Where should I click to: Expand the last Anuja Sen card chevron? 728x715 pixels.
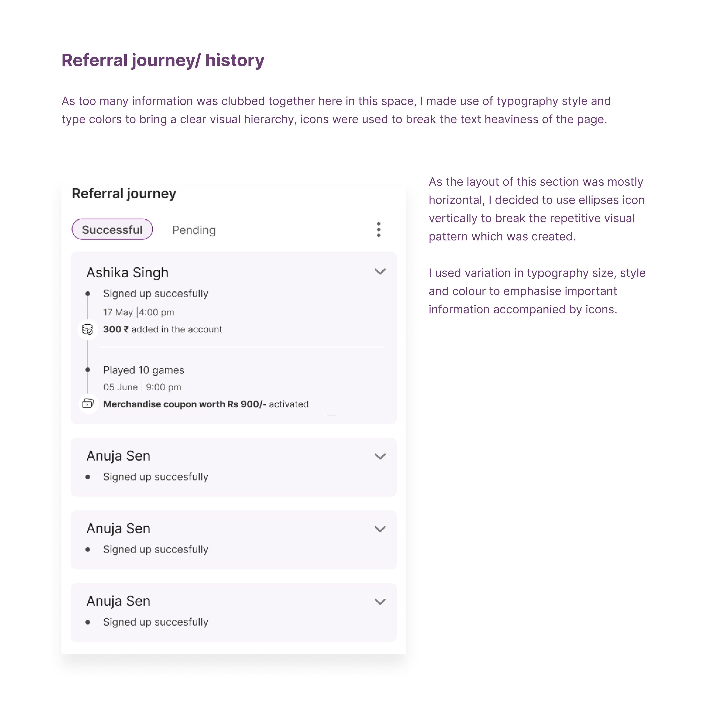pyautogui.click(x=380, y=602)
